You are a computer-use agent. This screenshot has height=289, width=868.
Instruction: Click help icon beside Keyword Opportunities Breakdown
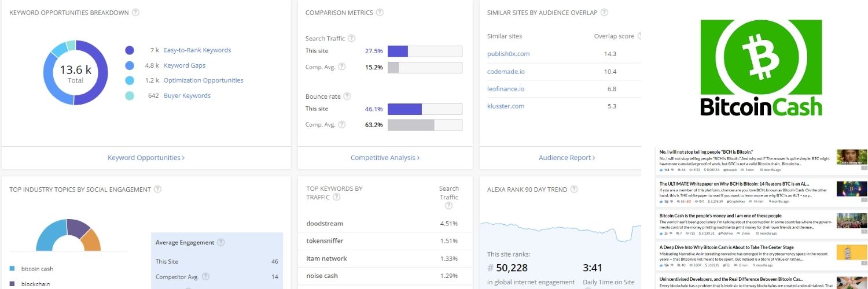point(135,12)
